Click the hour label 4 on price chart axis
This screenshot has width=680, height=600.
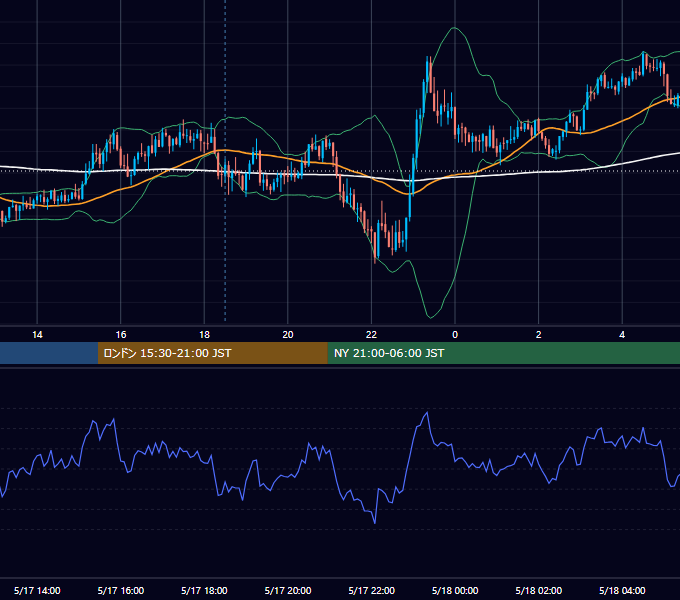[622, 335]
